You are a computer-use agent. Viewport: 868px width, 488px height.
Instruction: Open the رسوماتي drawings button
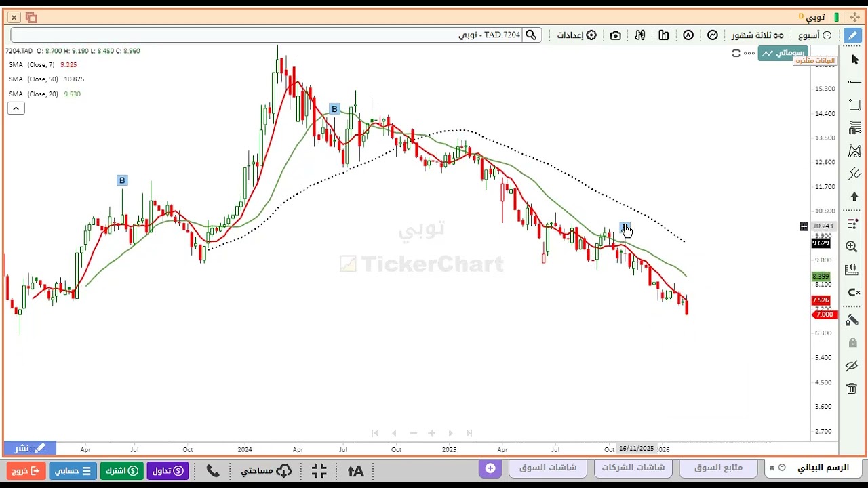tap(783, 52)
